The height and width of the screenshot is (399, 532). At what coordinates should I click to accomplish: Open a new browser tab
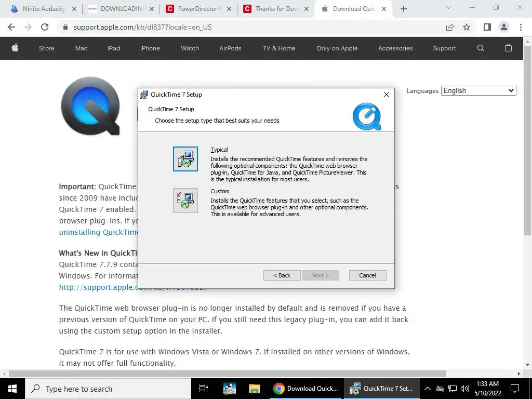click(403, 9)
